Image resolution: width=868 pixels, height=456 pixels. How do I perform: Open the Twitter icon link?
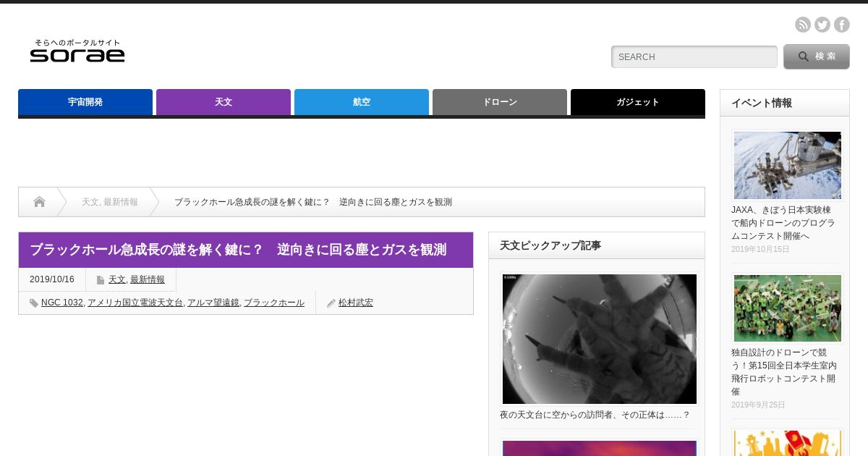point(822,25)
